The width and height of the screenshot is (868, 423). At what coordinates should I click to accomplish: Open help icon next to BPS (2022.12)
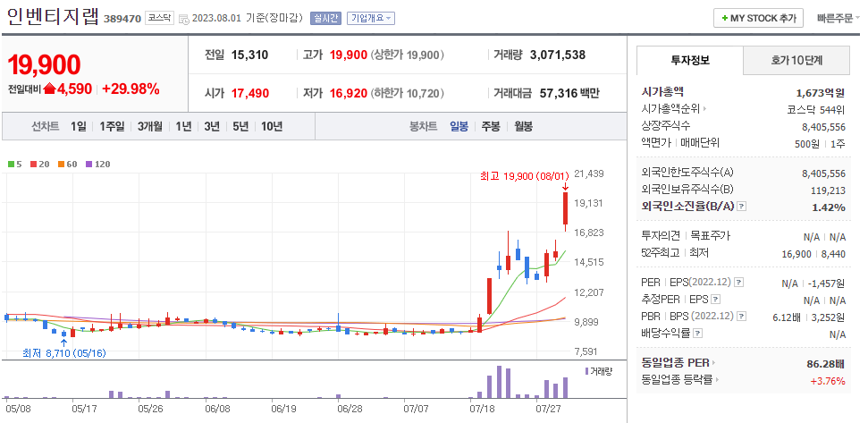(x=741, y=317)
